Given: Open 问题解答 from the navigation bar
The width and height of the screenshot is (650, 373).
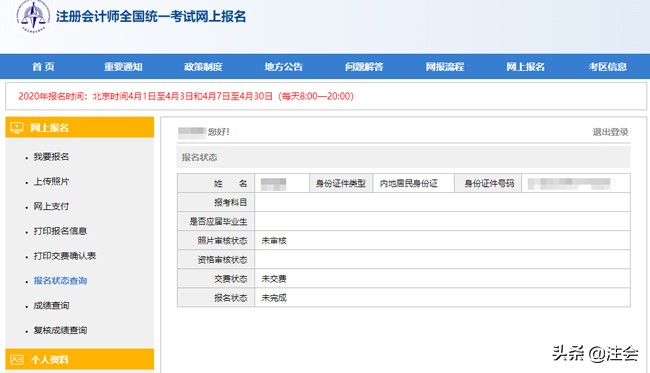Looking at the screenshot, I should 364,67.
